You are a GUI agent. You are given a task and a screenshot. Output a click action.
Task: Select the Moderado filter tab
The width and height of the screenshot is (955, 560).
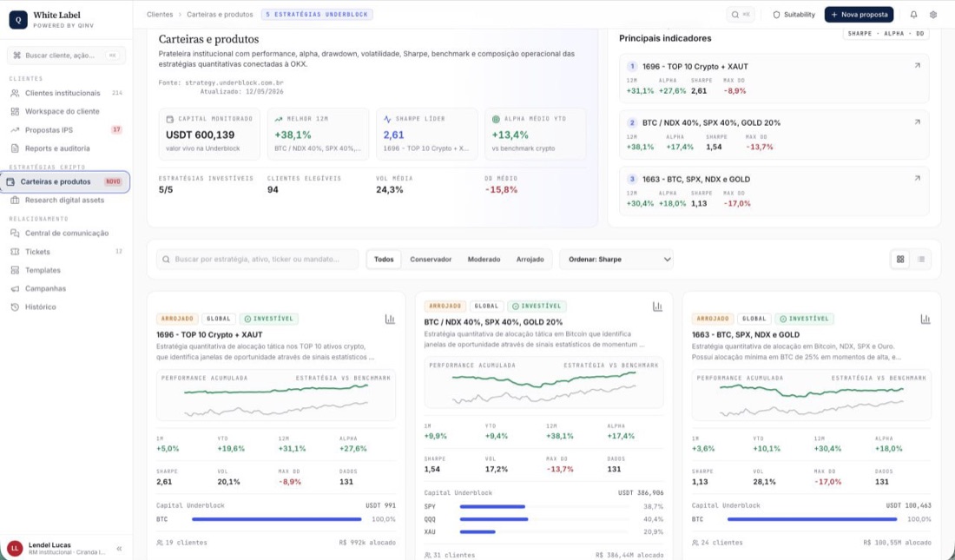pos(484,259)
